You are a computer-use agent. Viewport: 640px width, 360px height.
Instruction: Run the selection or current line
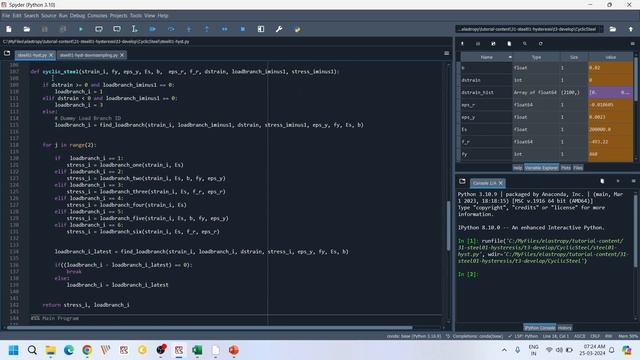tap(135, 29)
